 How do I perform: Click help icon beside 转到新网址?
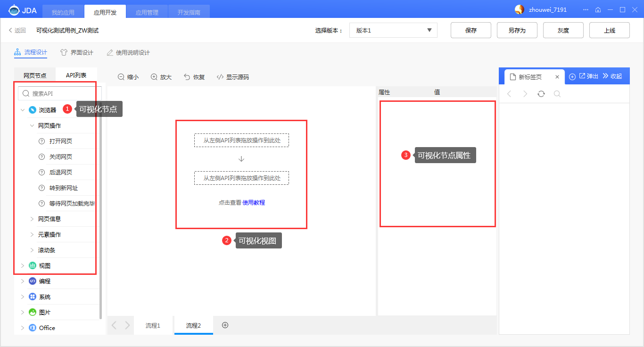(x=41, y=188)
